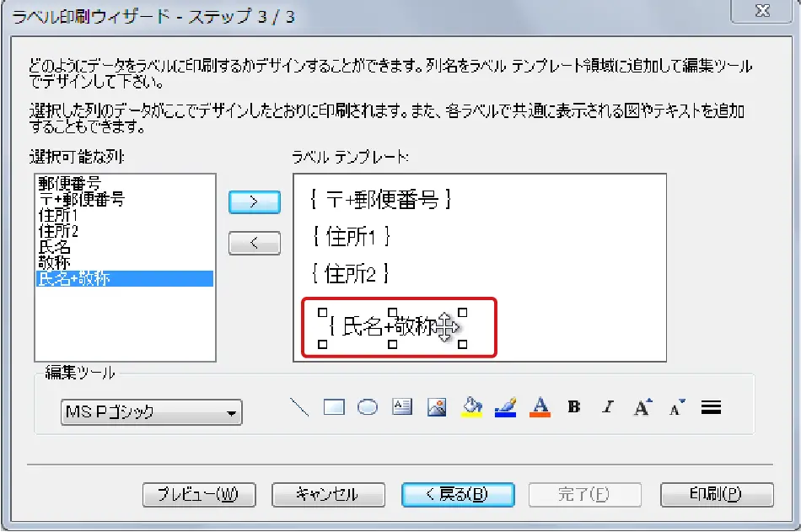The width and height of the screenshot is (801, 532).
Task: Pick the fill color bucket tool
Action: point(471,407)
